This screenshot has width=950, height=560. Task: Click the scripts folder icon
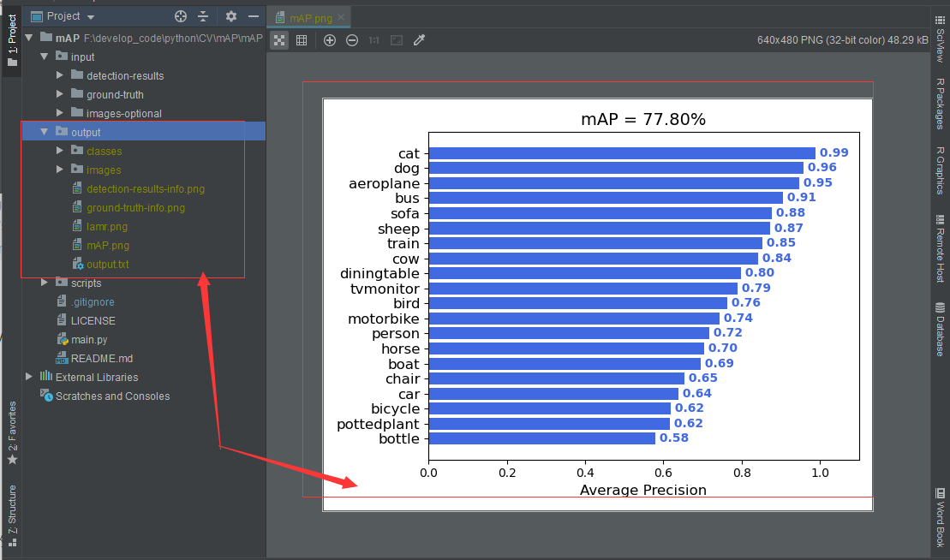point(61,282)
